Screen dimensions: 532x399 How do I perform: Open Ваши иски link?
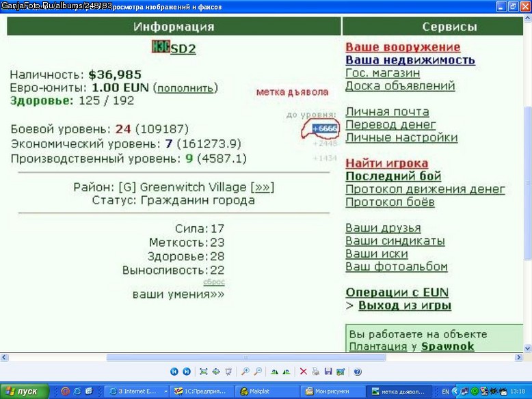click(377, 253)
